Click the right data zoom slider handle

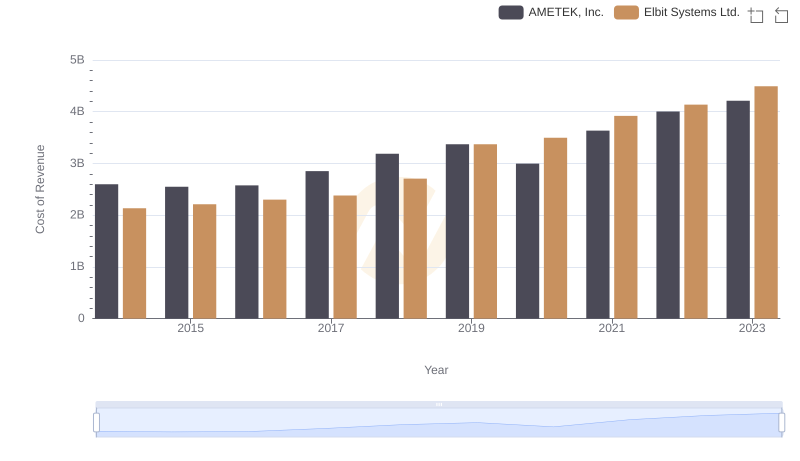click(x=781, y=422)
